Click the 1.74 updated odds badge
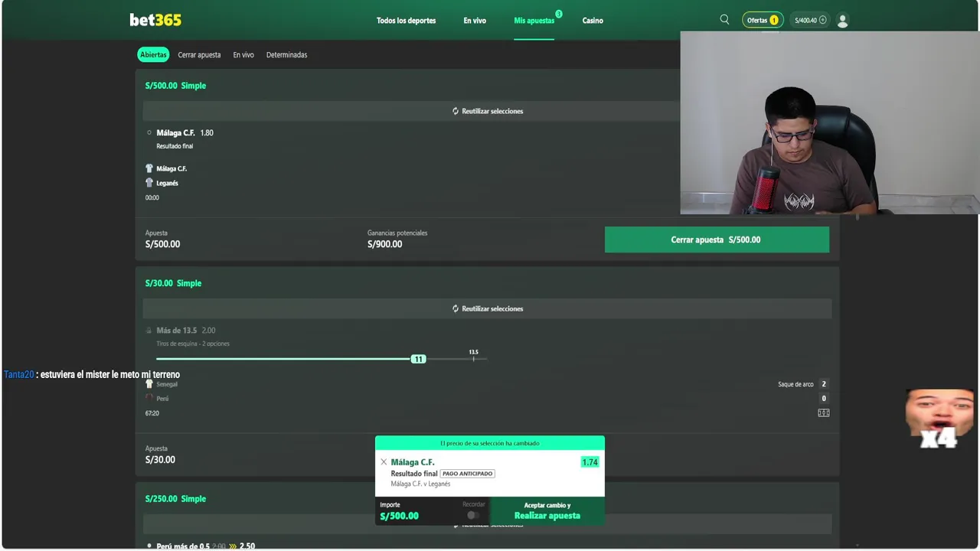The height and width of the screenshot is (551, 980). (590, 462)
